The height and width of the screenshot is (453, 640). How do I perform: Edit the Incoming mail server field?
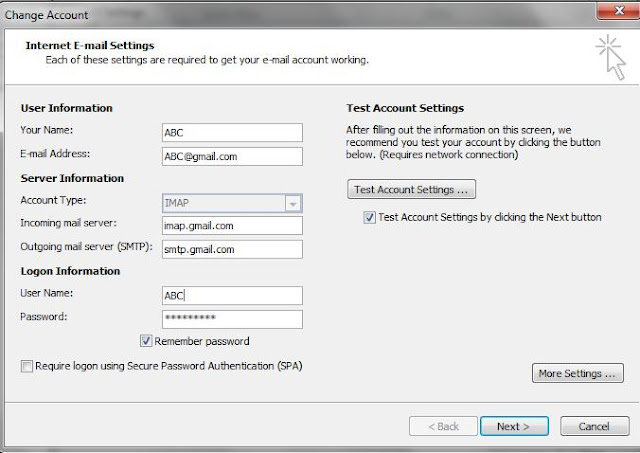[x=232, y=226]
